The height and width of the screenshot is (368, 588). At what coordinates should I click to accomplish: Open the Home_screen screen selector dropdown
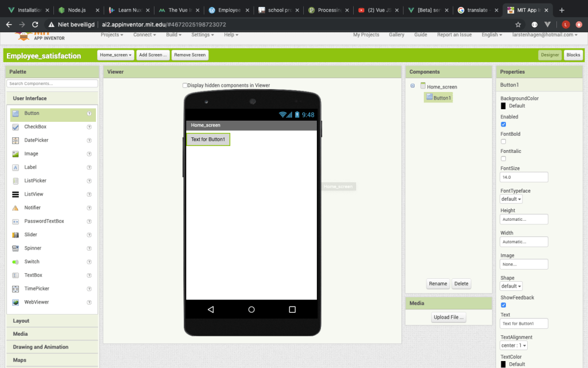tap(115, 55)
